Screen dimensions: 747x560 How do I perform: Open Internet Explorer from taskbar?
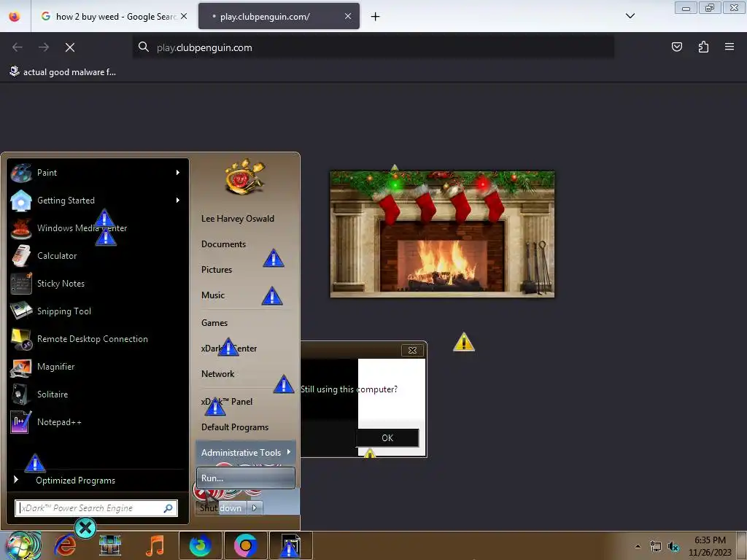[65, 545]
